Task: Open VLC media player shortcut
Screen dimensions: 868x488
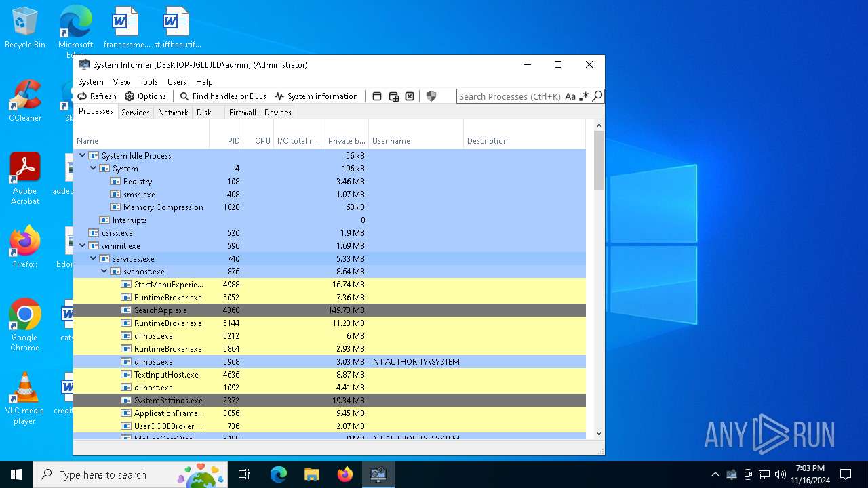Action: [x=25, y=399]
